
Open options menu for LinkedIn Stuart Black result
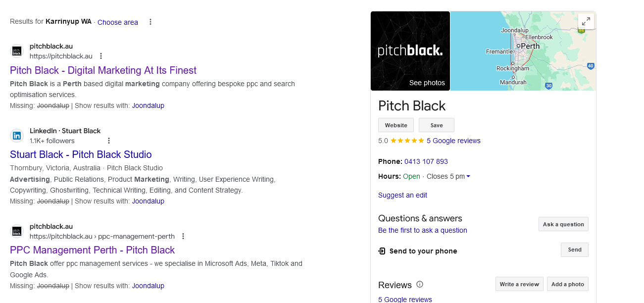[x=109, y=141]
